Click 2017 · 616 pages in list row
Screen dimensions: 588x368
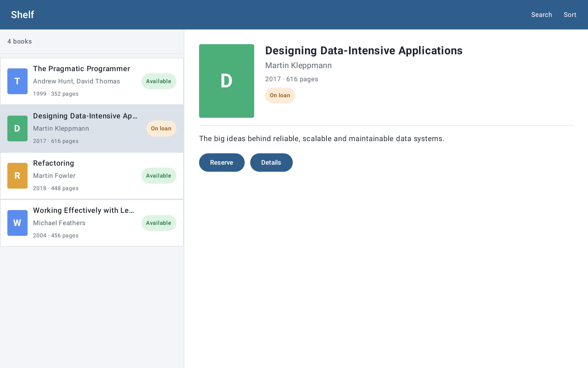pyautogui.click(x=56, y=141)
